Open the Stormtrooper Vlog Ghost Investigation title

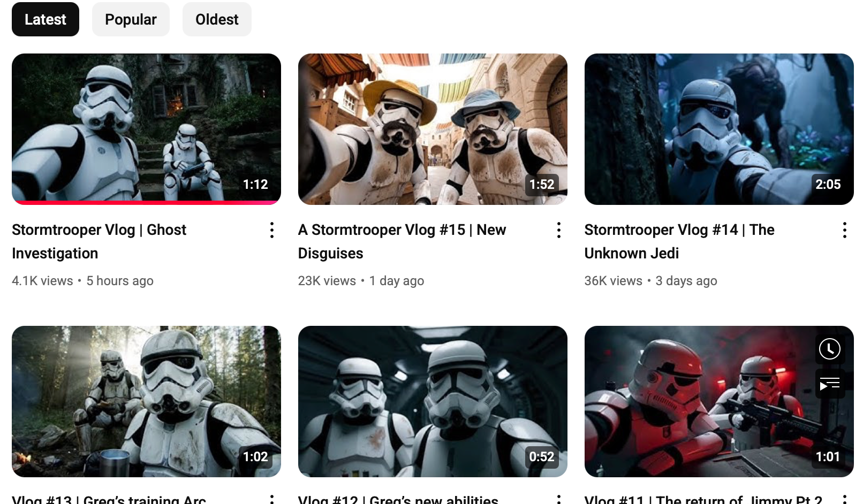(x=99, y=241)
